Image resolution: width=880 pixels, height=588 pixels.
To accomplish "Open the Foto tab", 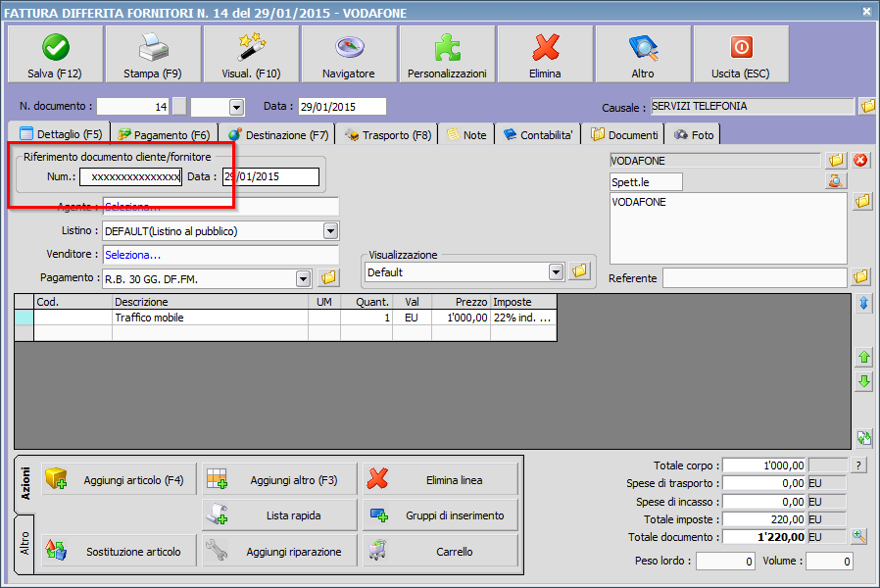I will [694, 135].
